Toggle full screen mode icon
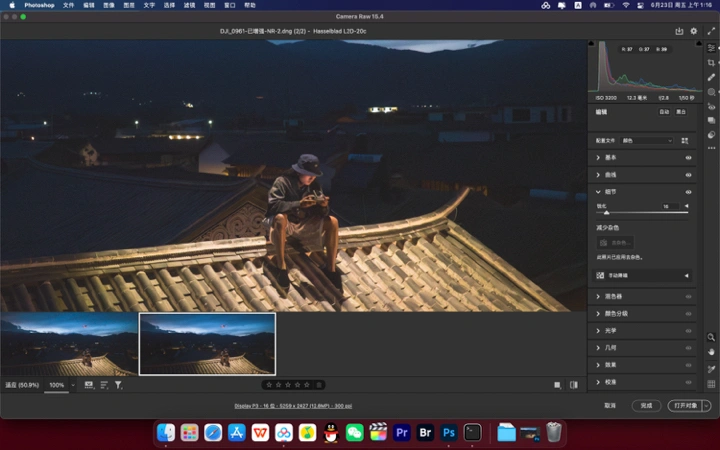This screenshot has width=720, height=450. tap(711, 31)
